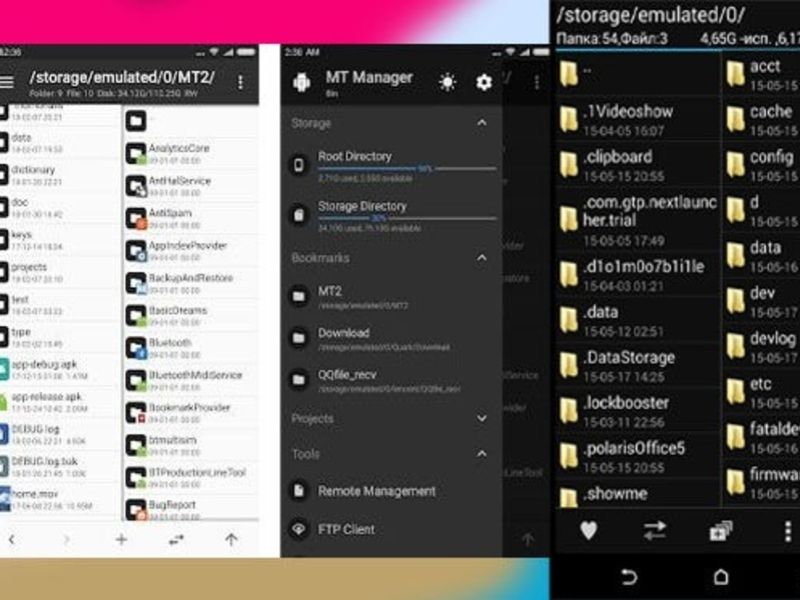Tap multi-select add icon in right window
The width and height of the screenshot is (800, 600).
720,531
